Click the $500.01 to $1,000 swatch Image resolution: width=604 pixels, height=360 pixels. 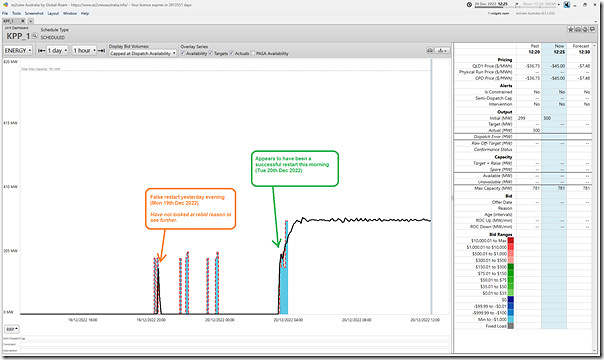[511, 253]
